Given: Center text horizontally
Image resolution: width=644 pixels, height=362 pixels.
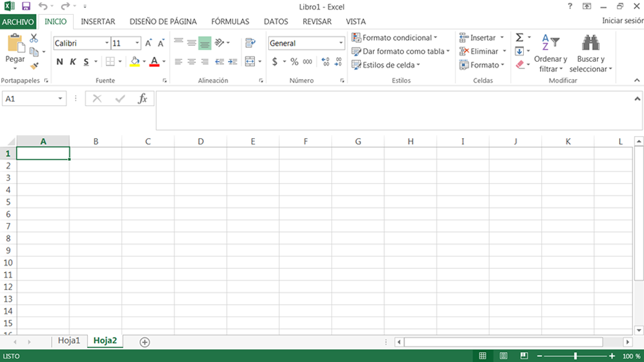Looking at the screenshot, I should tap(191, 62).
